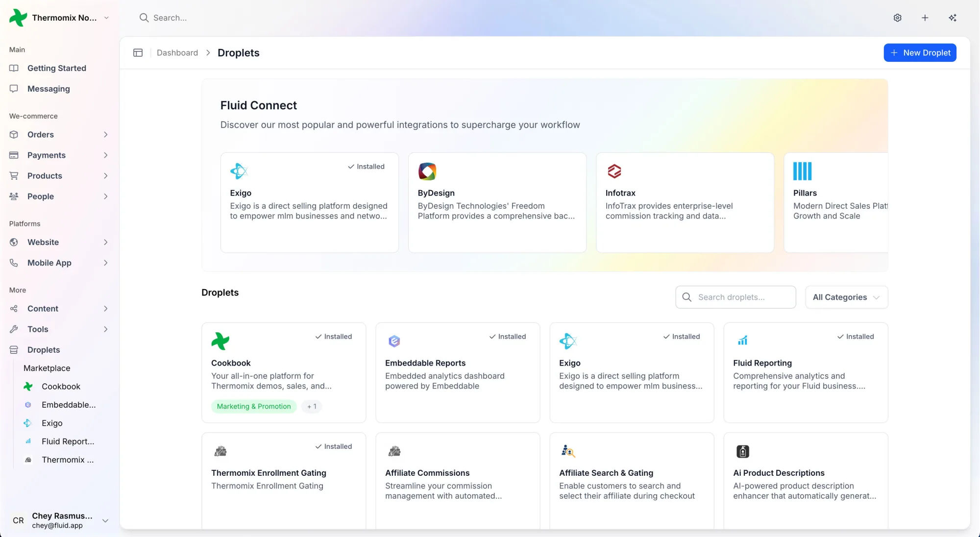Screen dimensions: 980x537
Task: Click the Affiliate Commissions card icon
Action: pos(394,451)
